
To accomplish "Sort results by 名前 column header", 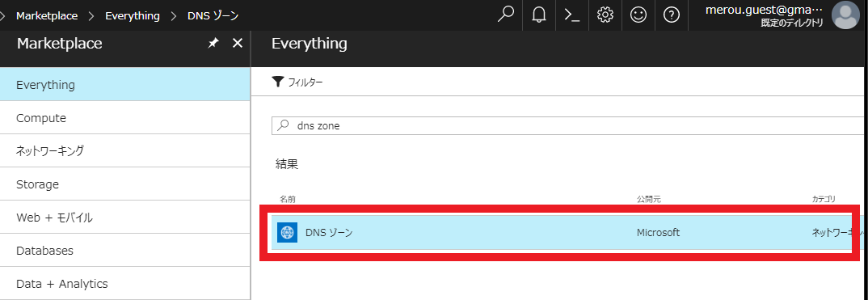I will point(287,199).
